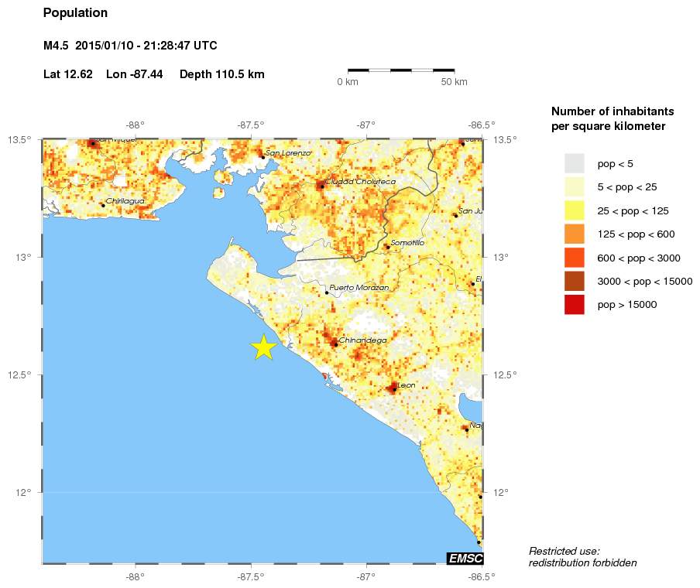
Task: Click the Puerto Morazan city marker
Action: point(327,292)
